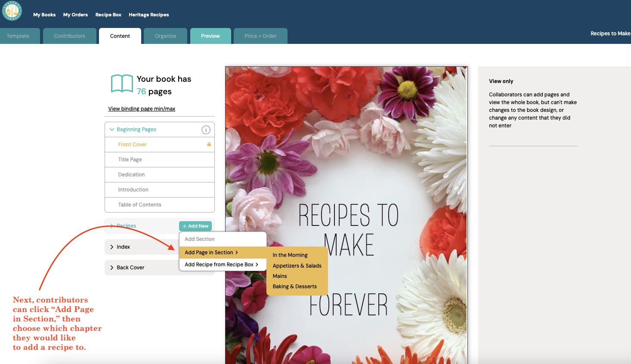Select Add Section from the menu
Viewport: 631px width, 364px height.
pos(200,239)
